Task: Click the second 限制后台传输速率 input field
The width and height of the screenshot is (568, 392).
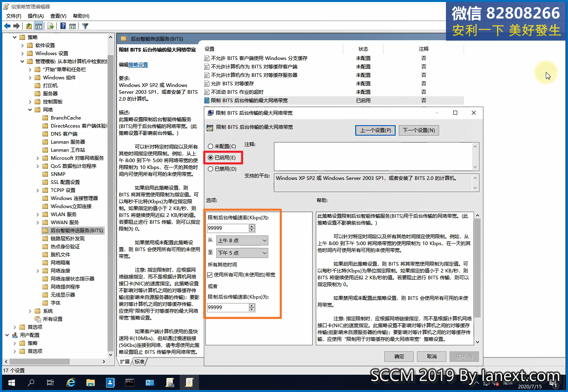Action: tap(228, 307)
